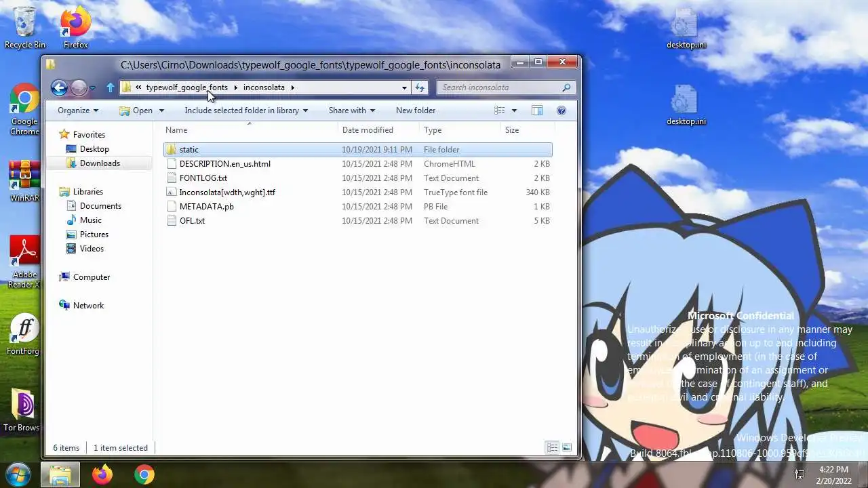This screenshot has width=868, height=488.
Task: Select Inconsolata[wdth,wght].ttf font file
Action: [357, 192]
